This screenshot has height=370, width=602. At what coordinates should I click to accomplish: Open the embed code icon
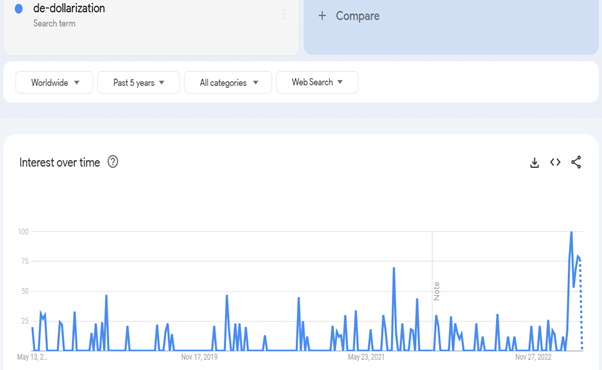coord(555,162)
